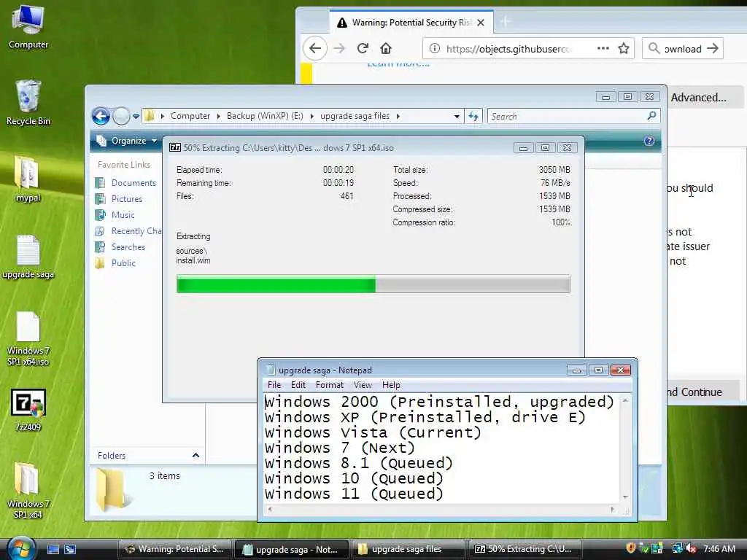
Task: Expand breadcrumb arrow after Computer
Action: (x=218, y=116)
